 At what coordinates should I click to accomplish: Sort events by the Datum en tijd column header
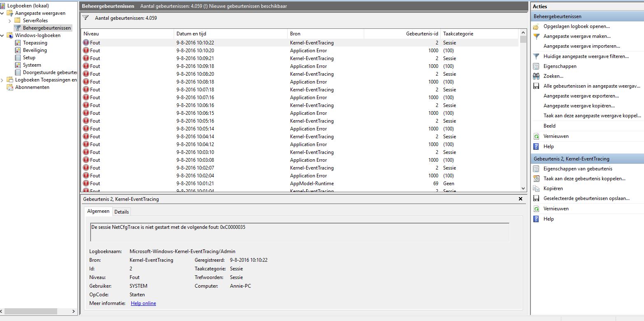(x=230, y=34)
